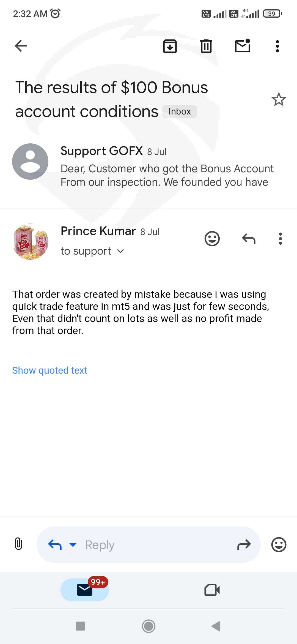297x644 pixels.
Task: Mark the email as unread
Action: (243, 46)
